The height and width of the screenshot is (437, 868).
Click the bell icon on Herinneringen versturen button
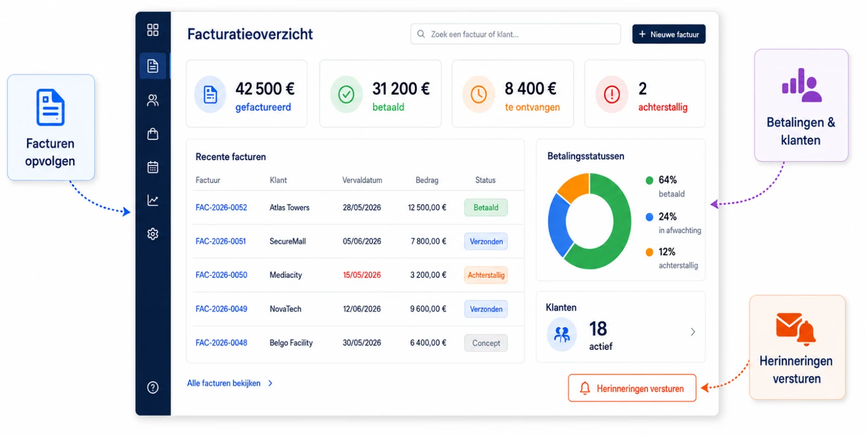585,388
